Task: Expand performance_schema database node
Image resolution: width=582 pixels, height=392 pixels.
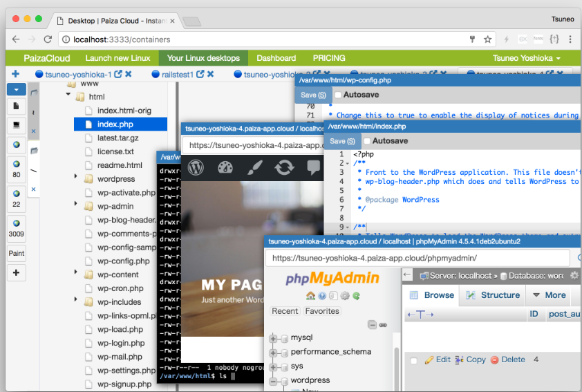Action: [x=273, y=353]
